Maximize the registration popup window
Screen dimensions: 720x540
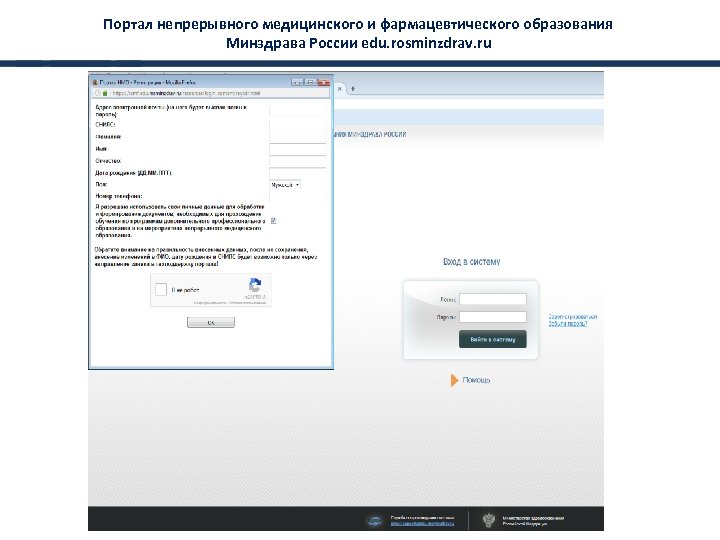point(310,82)
